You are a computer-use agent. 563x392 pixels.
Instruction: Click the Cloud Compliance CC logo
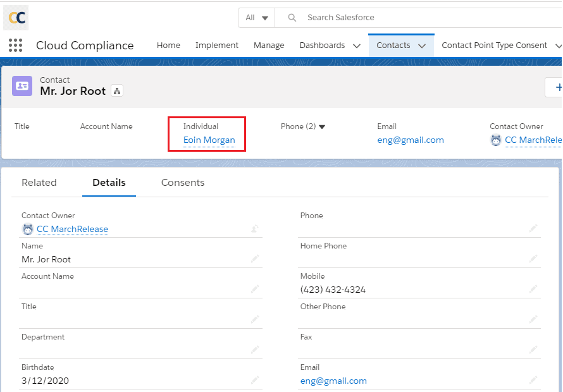(15, 17)
